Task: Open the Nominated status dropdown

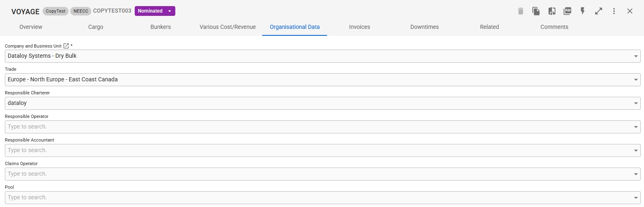Action: (155, 11)
